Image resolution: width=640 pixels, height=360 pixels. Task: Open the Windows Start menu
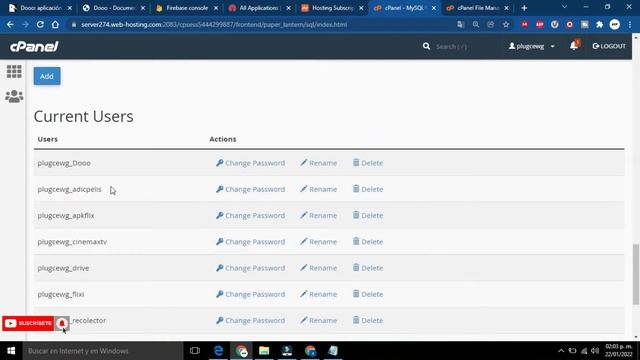[x=11, y=351]
